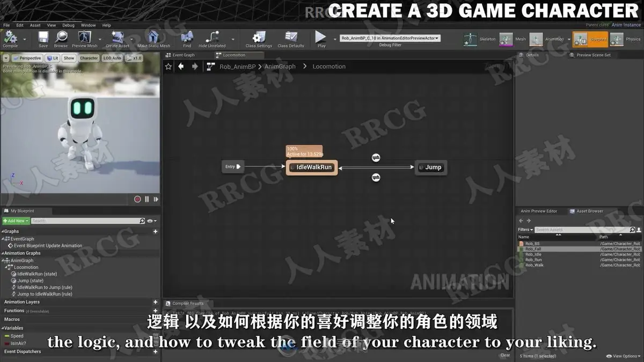Open the Debug menu

[68, 25]
